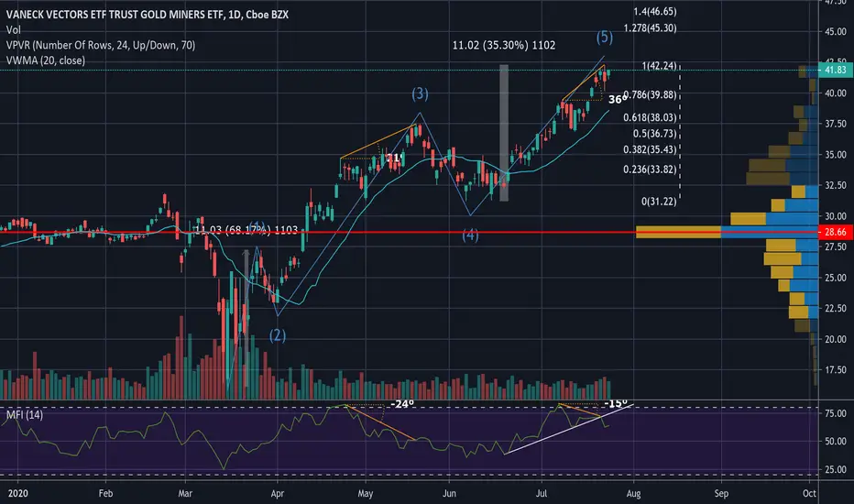854x504 pixels.
Task: Select the Fibonacci level 1.278(45.30)
Action: [x=651, y=27]
